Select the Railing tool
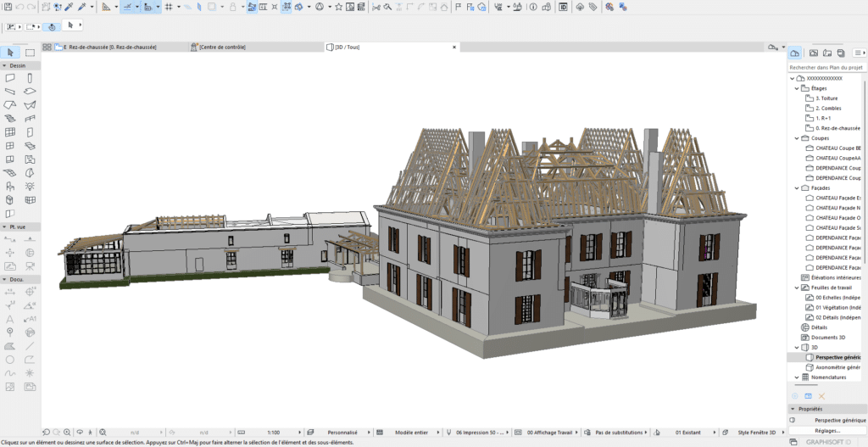The width and height of the screenshot is (868, 447). [30, 119]
